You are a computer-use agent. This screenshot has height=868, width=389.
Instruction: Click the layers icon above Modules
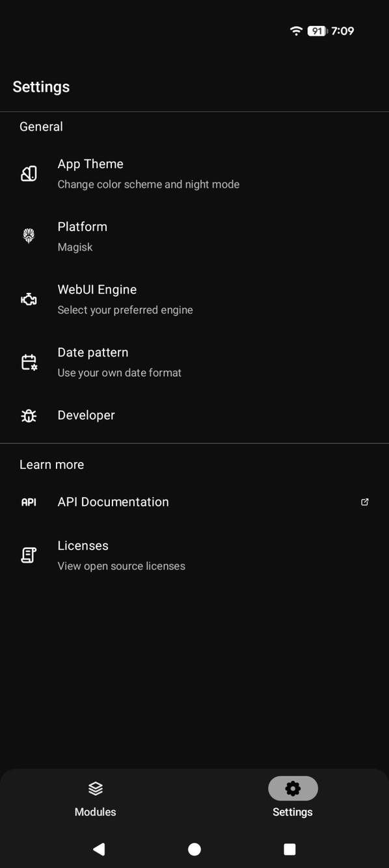coord(95,788)
